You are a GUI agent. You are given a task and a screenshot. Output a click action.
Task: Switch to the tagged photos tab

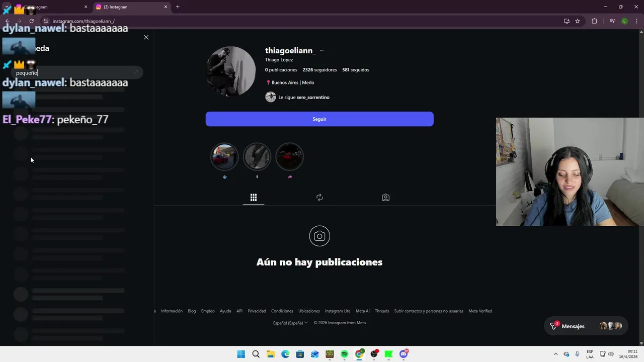tap(385, 198)
